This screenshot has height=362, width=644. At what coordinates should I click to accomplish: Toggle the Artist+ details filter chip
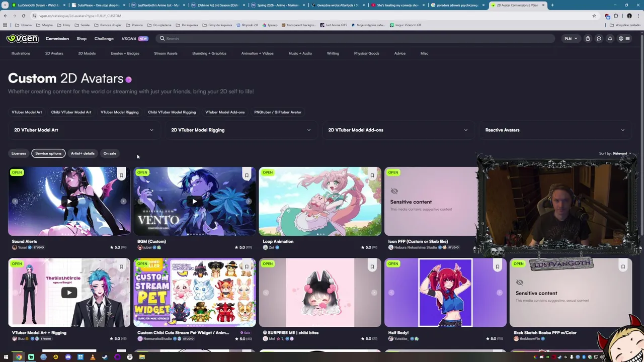point(83,153)
